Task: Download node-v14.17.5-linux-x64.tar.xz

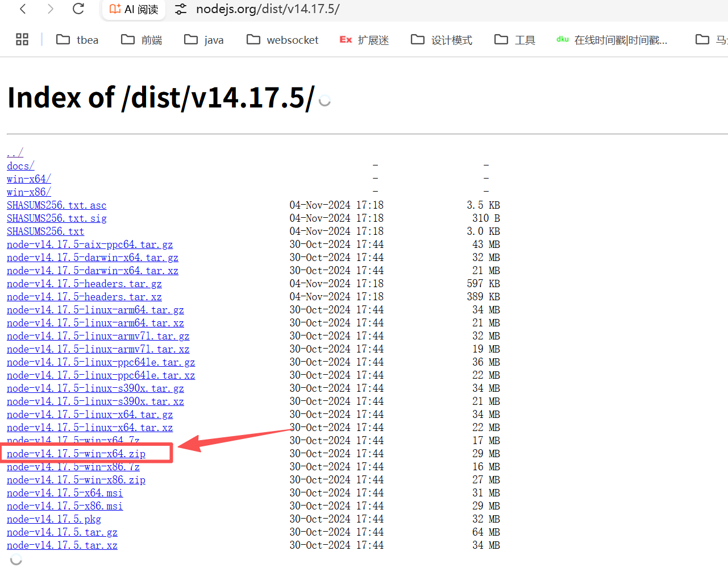Action: pos(90,427)
